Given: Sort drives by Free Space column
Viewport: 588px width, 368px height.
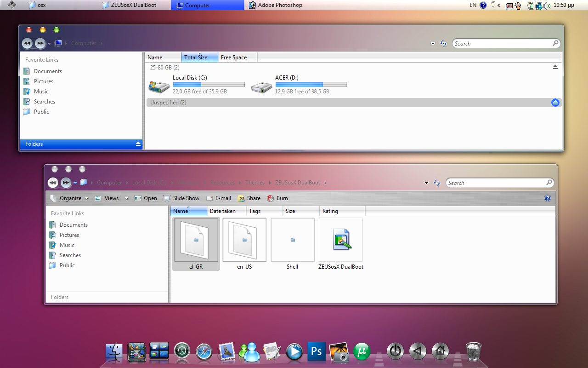Looking at the screenshot, I should 237,57.
